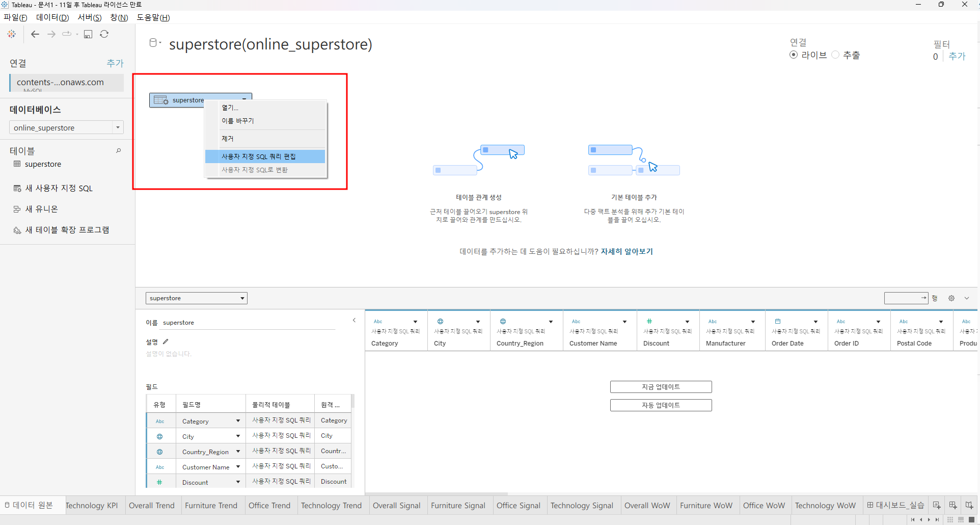Click the superstore table icon in the table list
The image size is (980, 525).
tap(17, 164)
